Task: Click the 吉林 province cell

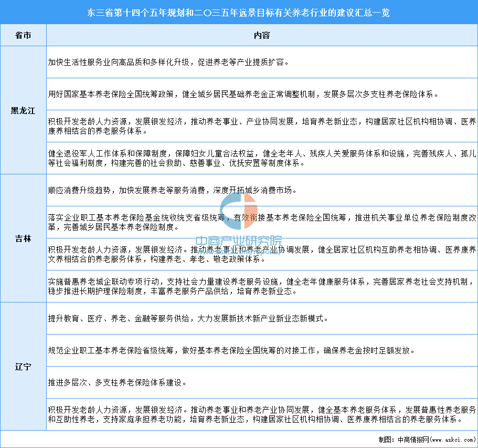Action: pos(23,238)
